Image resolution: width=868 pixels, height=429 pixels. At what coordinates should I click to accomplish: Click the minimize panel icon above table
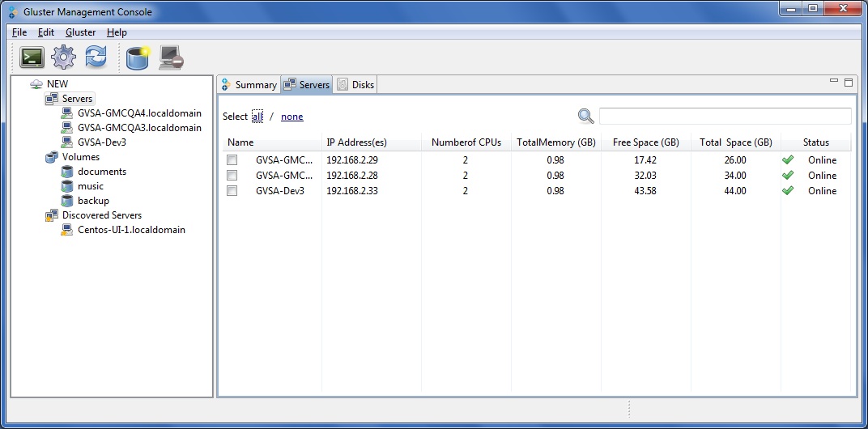tap(834, 82)
